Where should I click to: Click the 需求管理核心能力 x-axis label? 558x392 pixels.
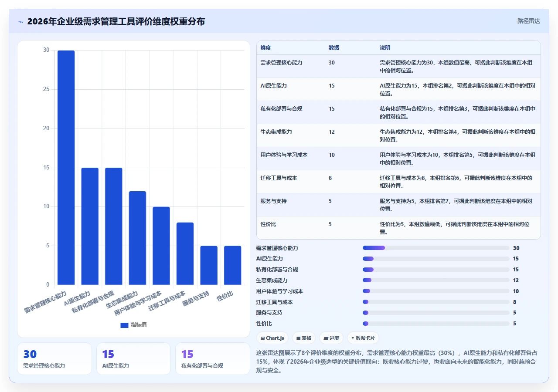46,302
